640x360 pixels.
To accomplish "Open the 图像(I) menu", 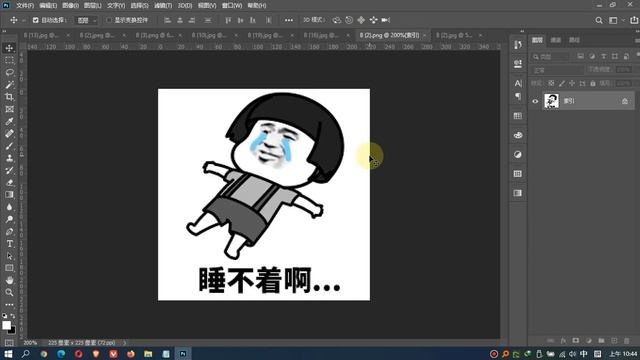I will (71, 5).
